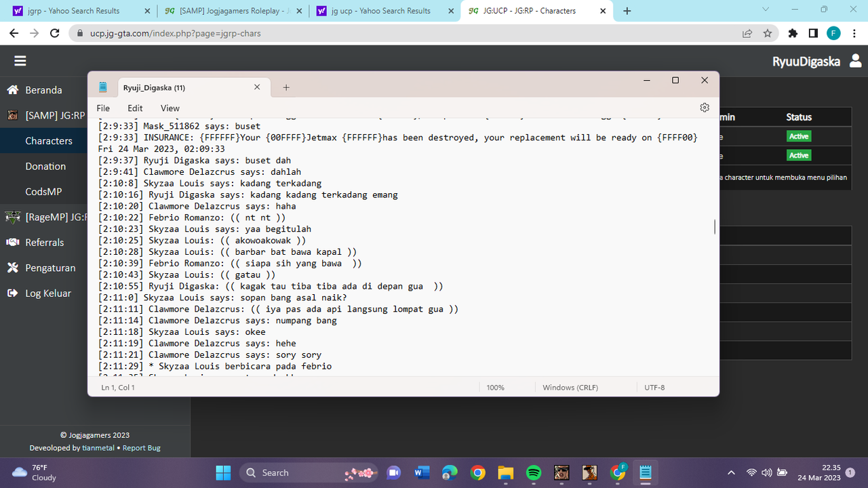Open Microsoft Word from the taskbar
868x488 pixels.
pyautogui.click(x=422, y=472)
